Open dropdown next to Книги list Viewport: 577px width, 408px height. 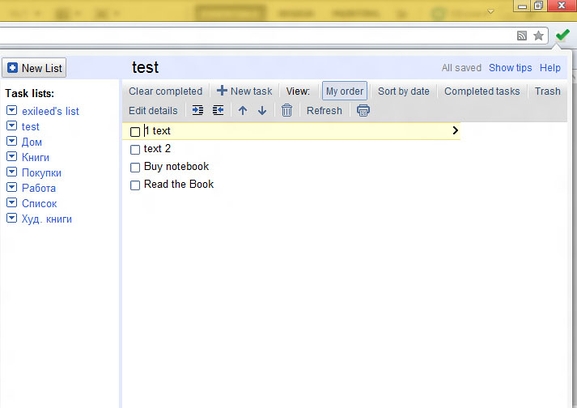12,156
